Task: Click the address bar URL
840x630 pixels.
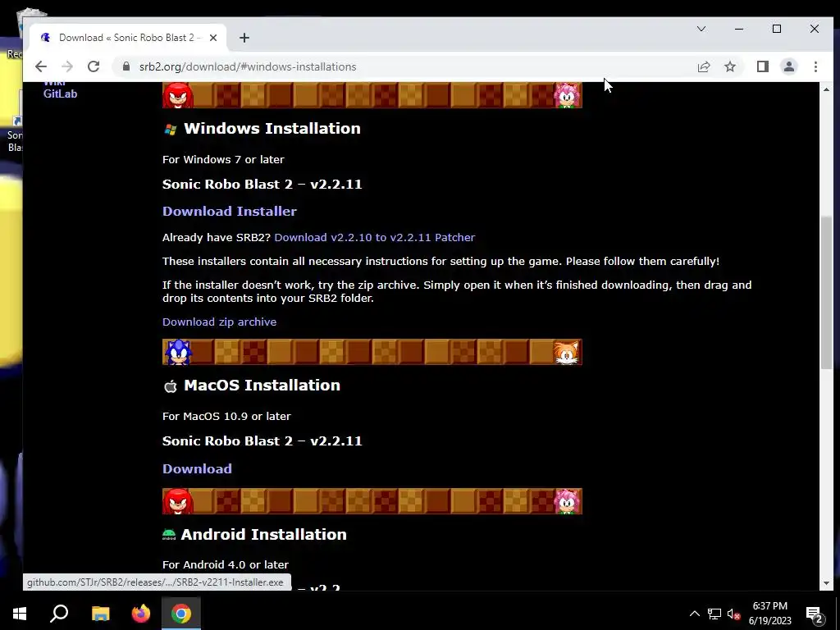Action: coord(248,66)
